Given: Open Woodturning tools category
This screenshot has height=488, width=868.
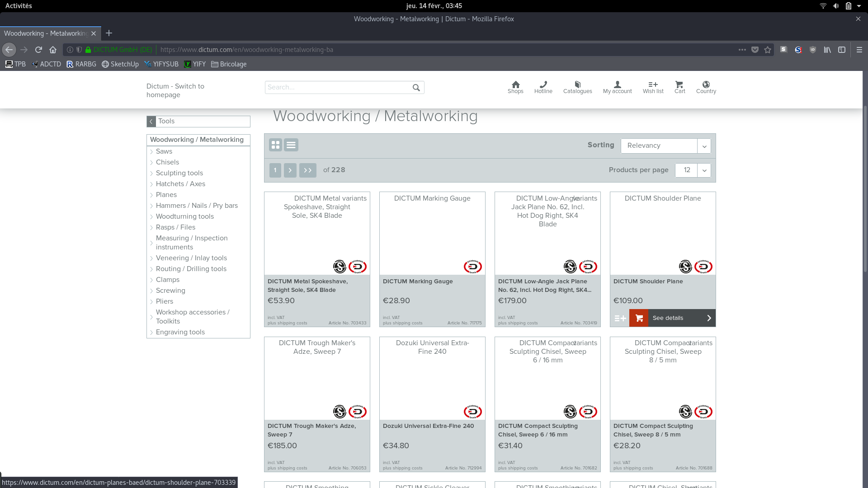Looking at the screenshot, I should 184,216.
